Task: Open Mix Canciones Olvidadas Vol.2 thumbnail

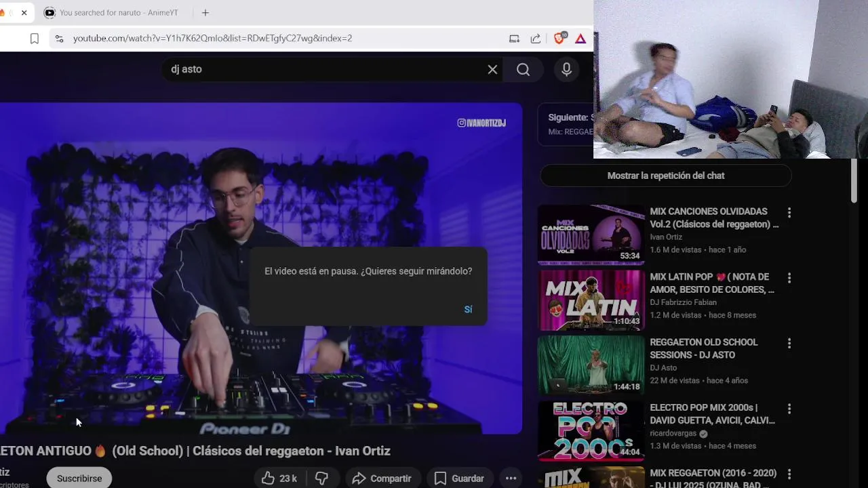Action: click(x=591, y=235)
